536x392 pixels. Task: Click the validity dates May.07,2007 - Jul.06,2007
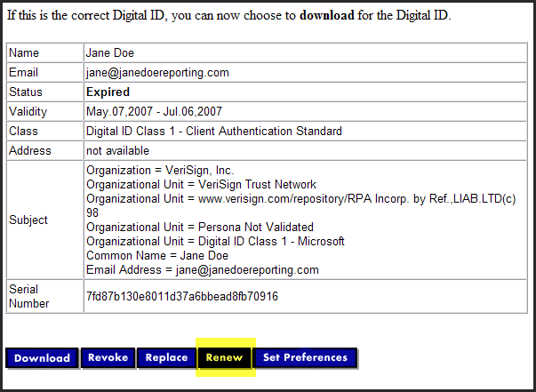point(154,111)
